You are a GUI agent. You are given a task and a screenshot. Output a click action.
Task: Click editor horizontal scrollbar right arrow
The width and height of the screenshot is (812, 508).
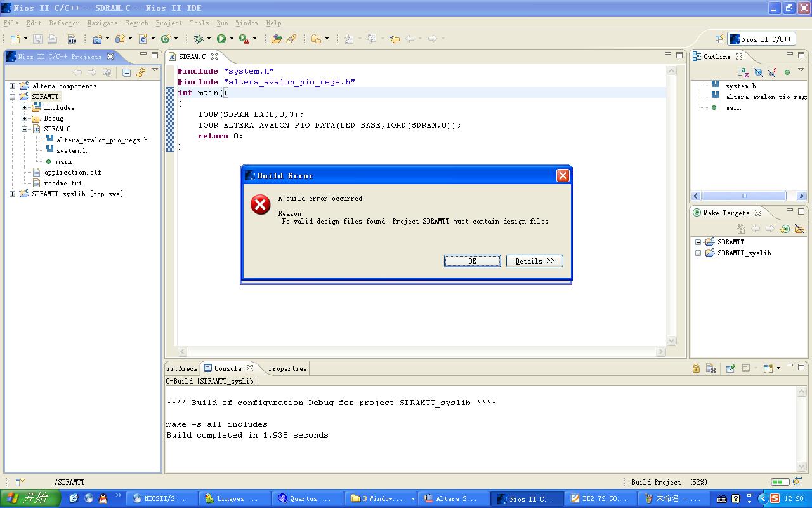[x=660, y=351]
